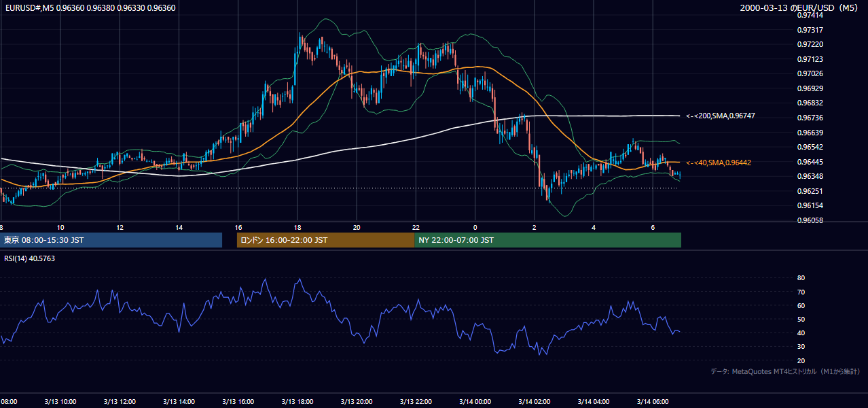Click the London 16:00-22:00 JST session bar

click(x=325, y=240)
